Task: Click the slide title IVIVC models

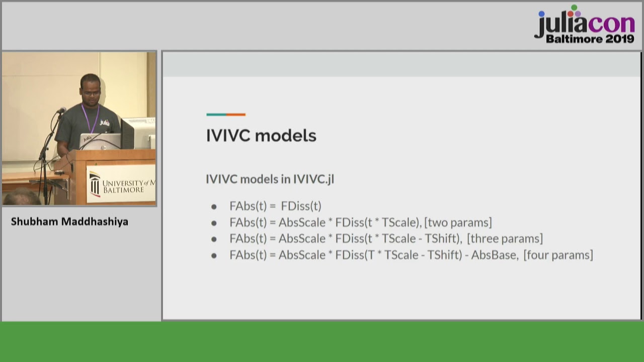Action: pos(261,135)
